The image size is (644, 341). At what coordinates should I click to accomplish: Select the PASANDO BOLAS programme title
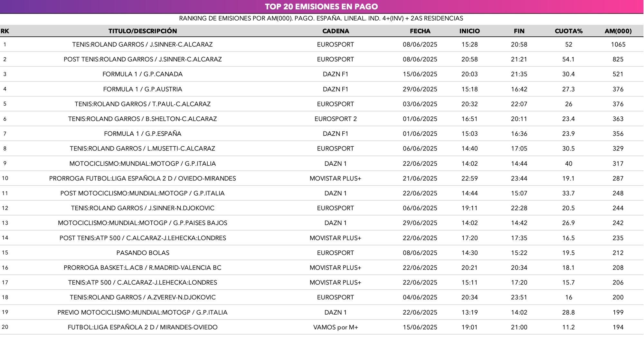[x=143, y=253]
